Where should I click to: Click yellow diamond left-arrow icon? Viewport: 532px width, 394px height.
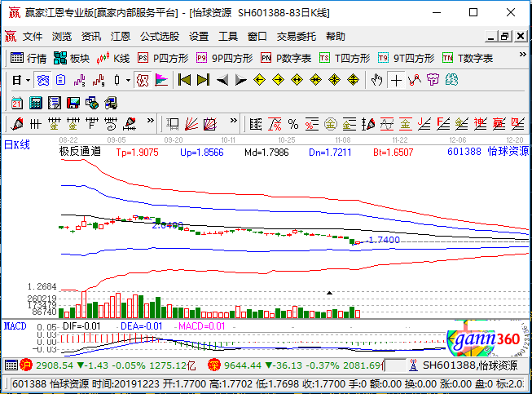(260, 80)
